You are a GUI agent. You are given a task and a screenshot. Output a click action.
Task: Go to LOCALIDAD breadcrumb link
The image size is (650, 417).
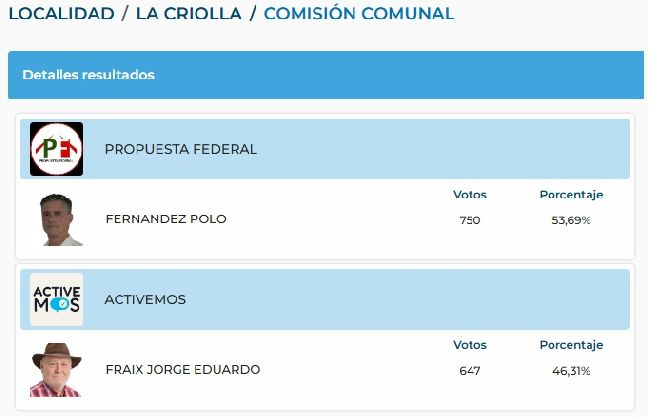61,13
